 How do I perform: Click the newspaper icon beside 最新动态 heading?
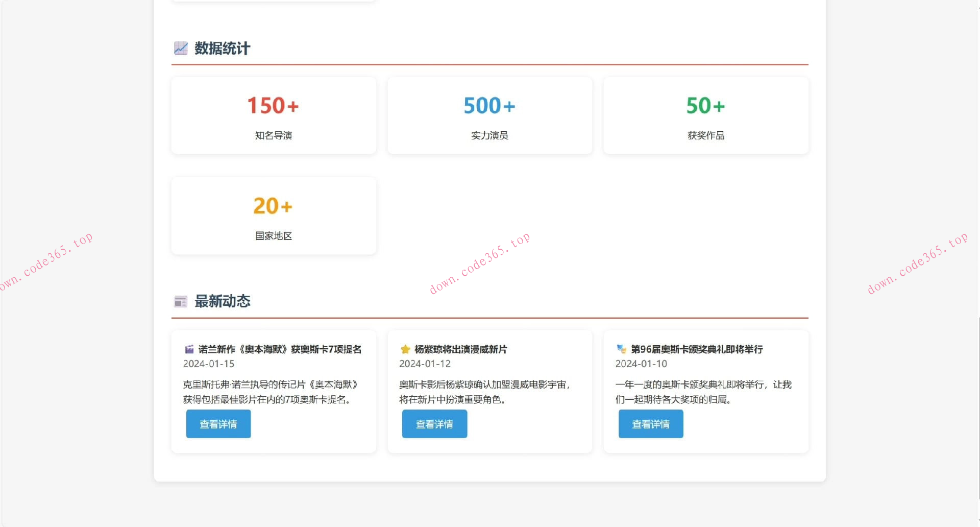tap(180, 301)
